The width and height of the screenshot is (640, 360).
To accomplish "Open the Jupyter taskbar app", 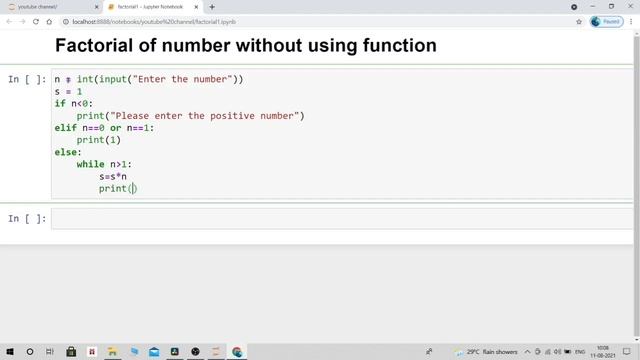I will point(216,351).
